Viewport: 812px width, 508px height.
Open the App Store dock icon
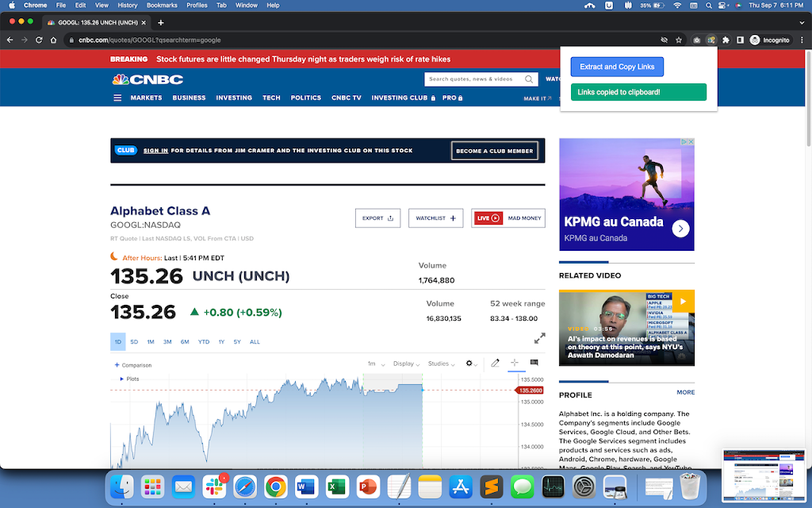(461, 487)
